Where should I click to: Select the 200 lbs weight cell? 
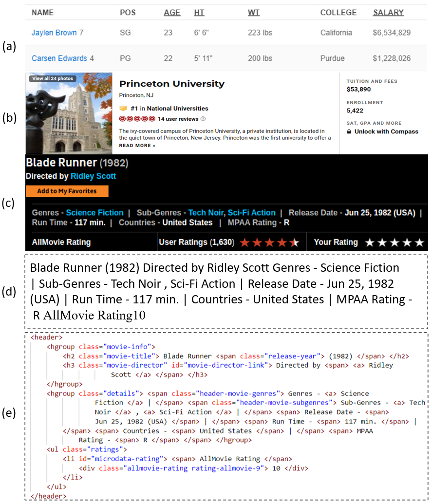point(260,58)
